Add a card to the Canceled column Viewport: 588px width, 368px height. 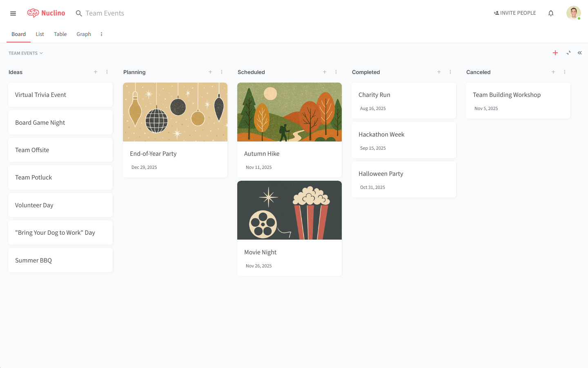553,72
